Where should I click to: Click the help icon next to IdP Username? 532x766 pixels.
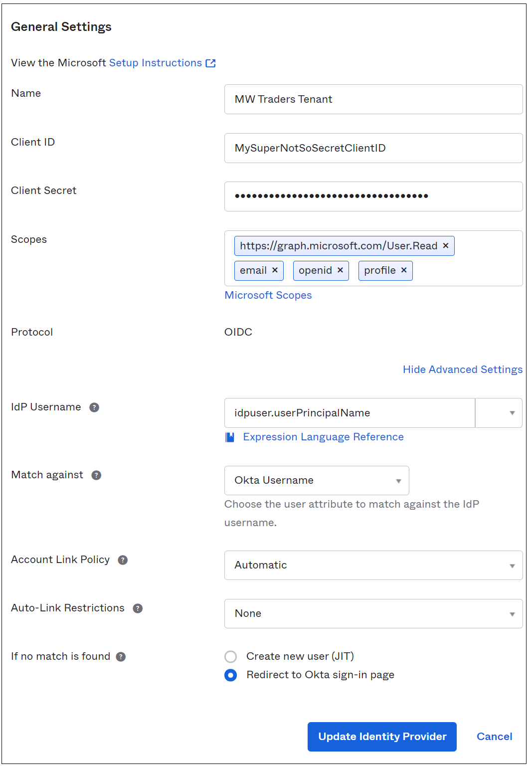tap(94, 407)
